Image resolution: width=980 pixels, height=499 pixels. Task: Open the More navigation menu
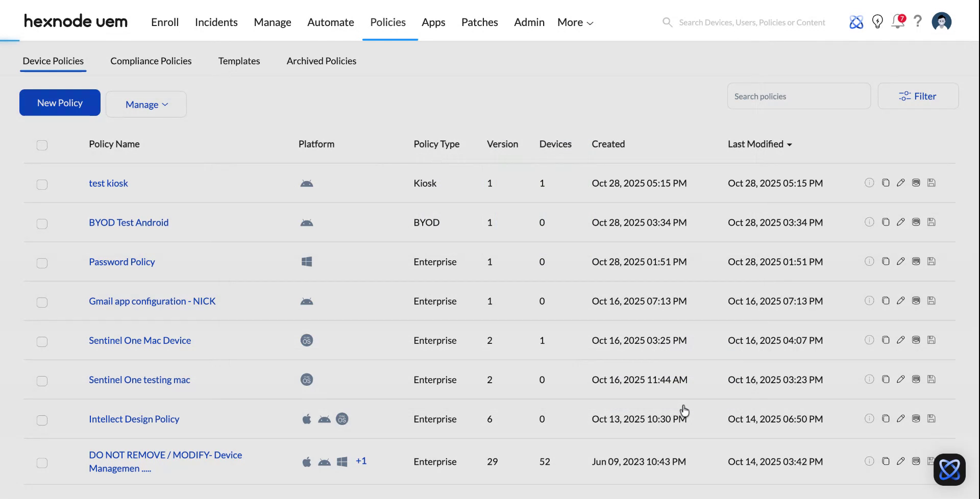(x=574, y=22)
